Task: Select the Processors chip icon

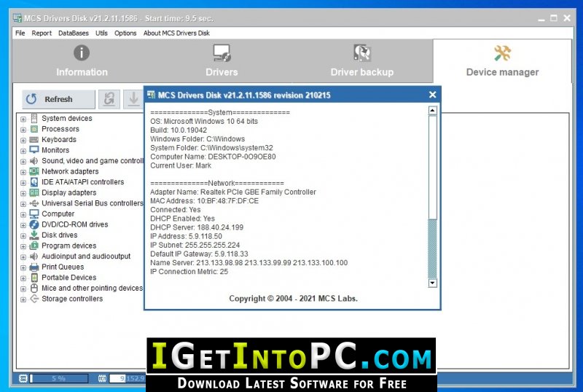Action: [34, 129]
